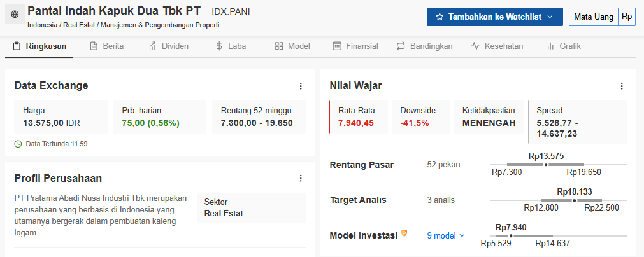Expand the Tambahkan ke Watchlist dropdown arrow
The image size is (644, 257).
click(550, 17)
